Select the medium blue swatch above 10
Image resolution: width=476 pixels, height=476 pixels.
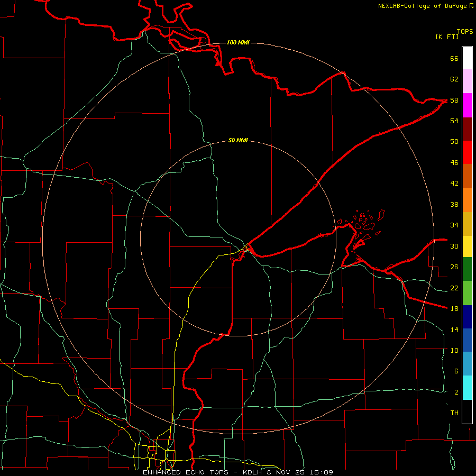[x=467, y=340]
